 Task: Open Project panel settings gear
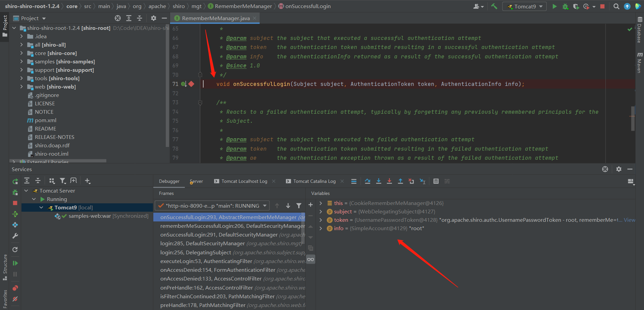click(153, 18)
